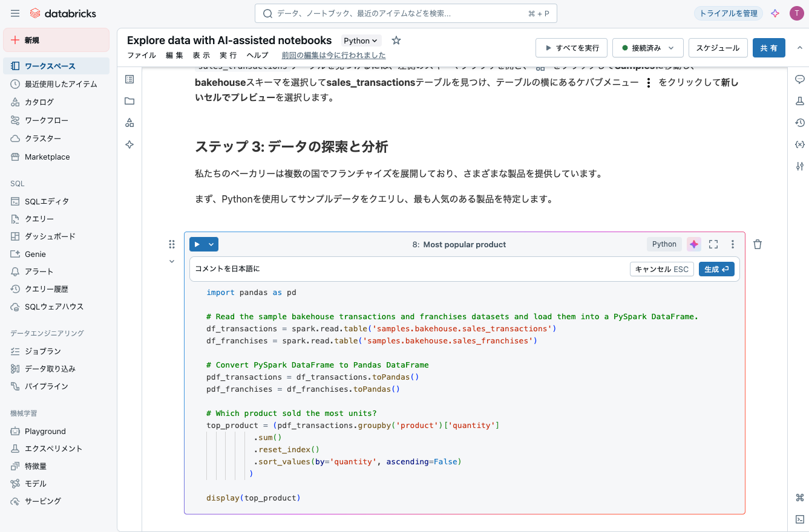809x532 pixels.
Task: Open the Databricks Assistant sparkle panel
Action: tap(129, 144)
